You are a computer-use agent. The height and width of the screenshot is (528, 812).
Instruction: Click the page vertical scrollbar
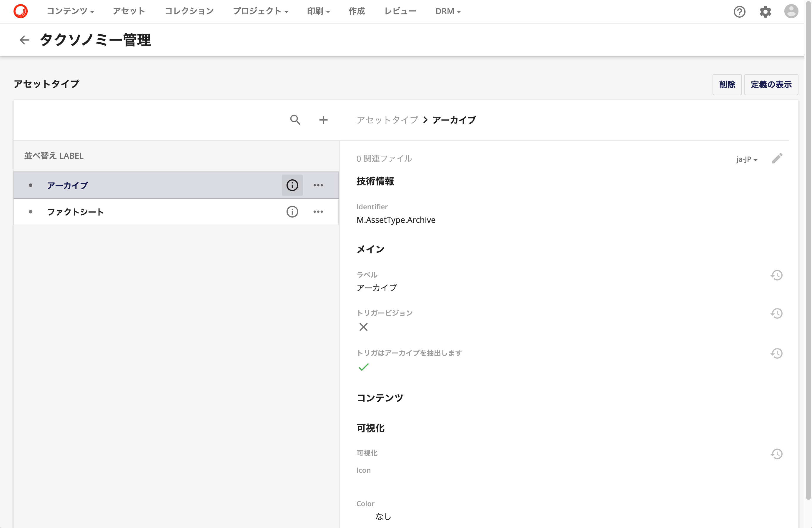[x=808, y=250]
